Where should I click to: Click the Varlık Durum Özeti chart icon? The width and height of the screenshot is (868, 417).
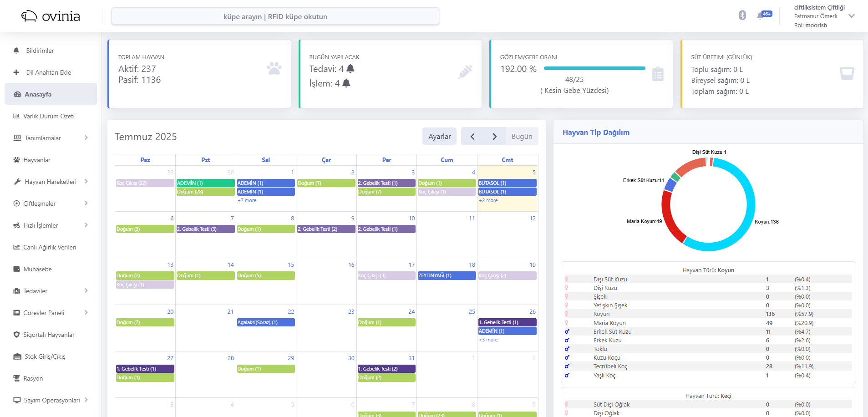coord(16,116)
